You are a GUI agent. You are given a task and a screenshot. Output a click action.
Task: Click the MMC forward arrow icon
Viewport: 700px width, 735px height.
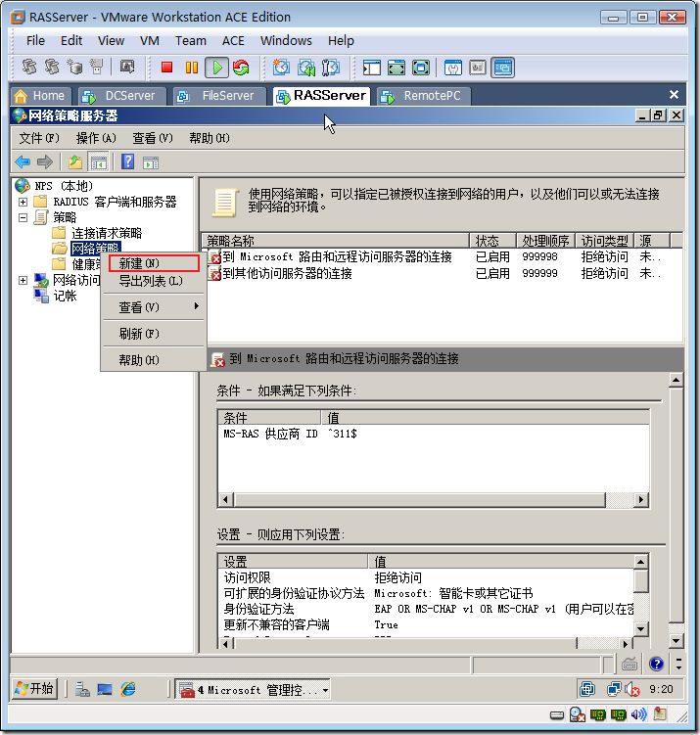click(x=44, y=162)
